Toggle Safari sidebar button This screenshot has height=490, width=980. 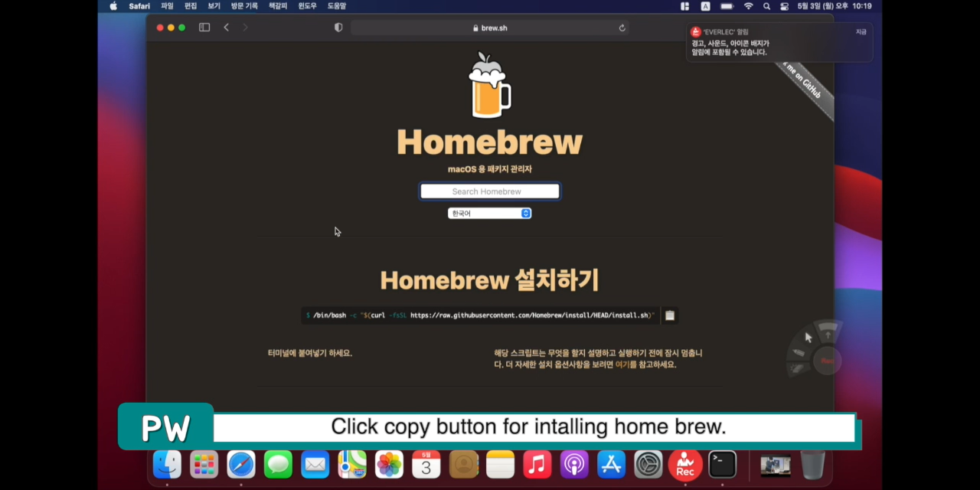204,28
